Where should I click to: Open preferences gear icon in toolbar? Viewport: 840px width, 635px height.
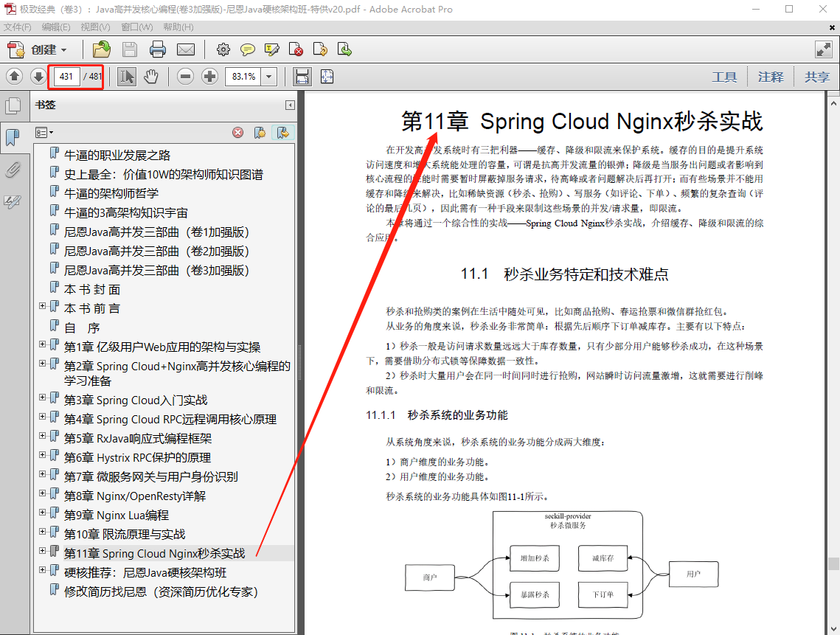pyautogui.click(x=223, y=50)
